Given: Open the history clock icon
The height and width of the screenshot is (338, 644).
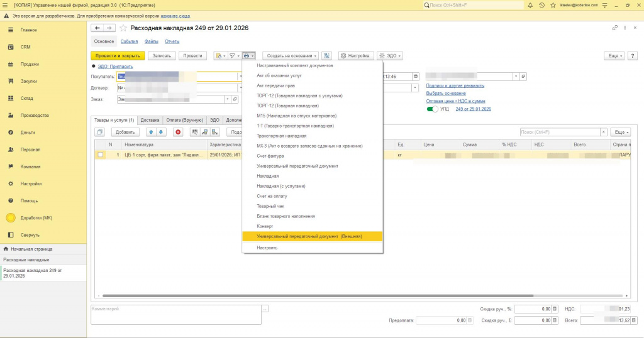Looking at the screenshot, I should coord(541,5).
